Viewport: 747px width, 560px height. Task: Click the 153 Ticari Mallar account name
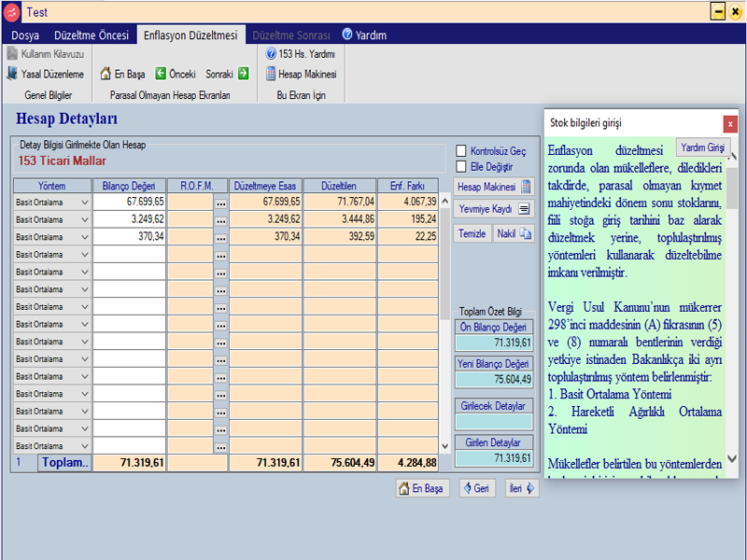pos(63,161)
